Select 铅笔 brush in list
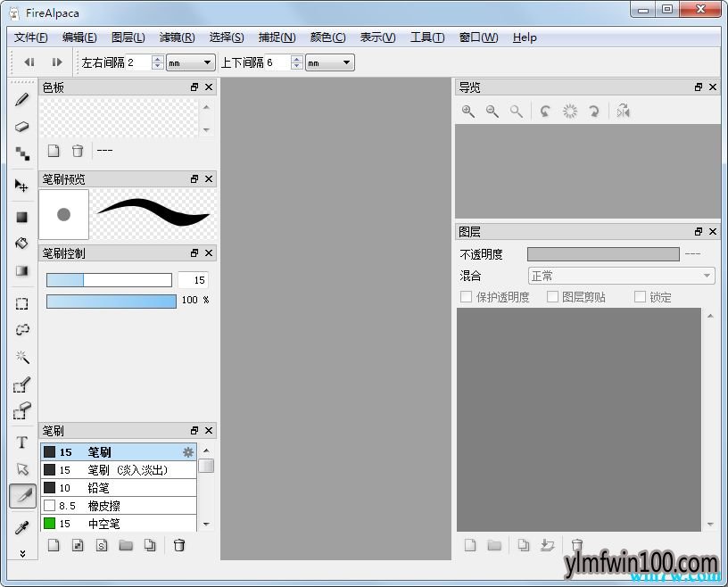The image size is (728, 587). 119,488
